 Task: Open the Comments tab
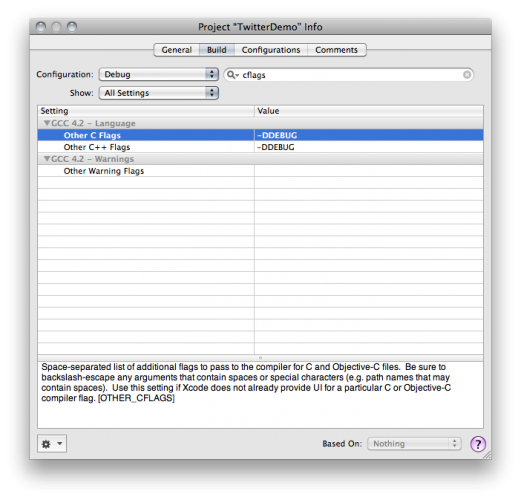coord(337,50)
